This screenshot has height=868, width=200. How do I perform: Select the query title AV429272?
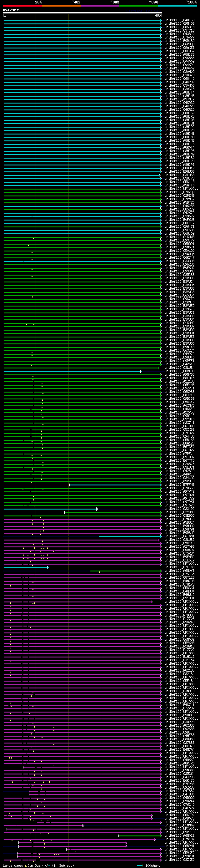coord(12,10)
